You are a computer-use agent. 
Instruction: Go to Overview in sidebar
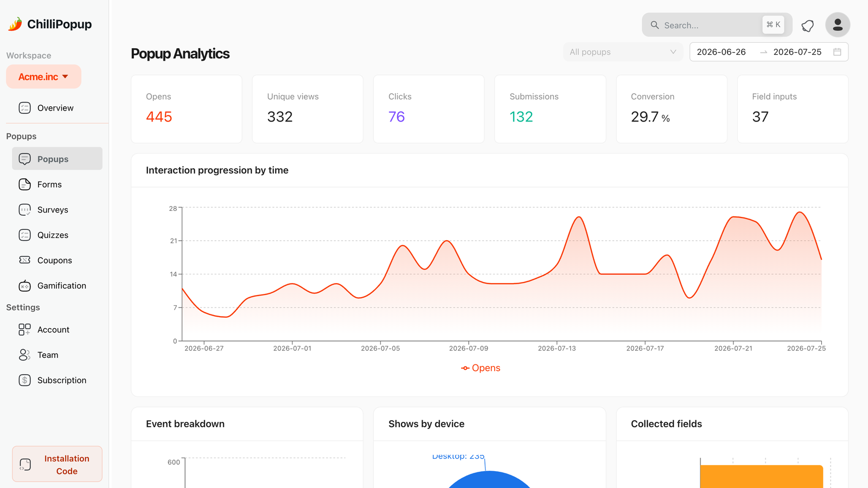coord(57,108)
